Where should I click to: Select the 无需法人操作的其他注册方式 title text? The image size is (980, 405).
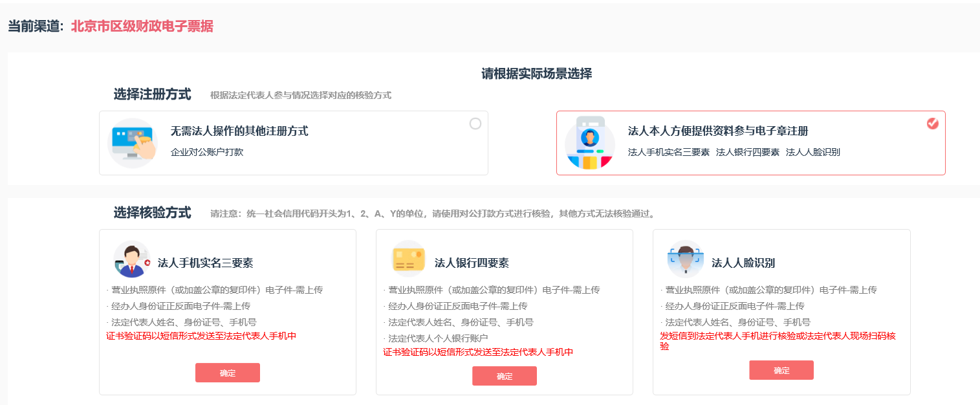(x=239, y=131)
